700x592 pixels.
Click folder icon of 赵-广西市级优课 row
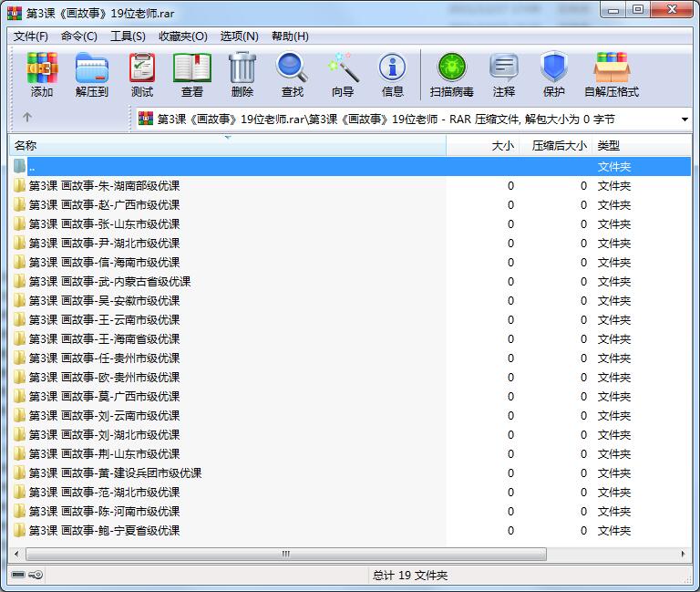pos(19,204)
